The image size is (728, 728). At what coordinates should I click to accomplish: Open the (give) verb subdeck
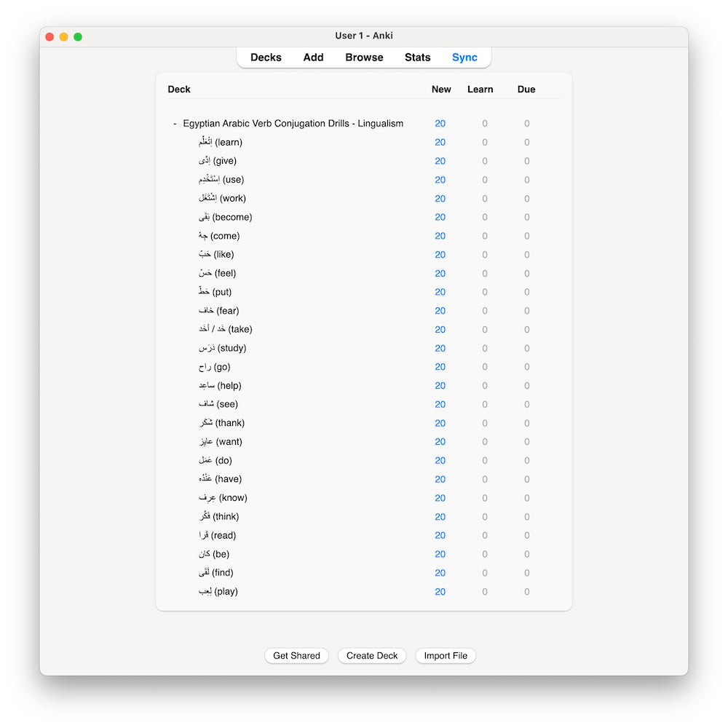point(217,161)
